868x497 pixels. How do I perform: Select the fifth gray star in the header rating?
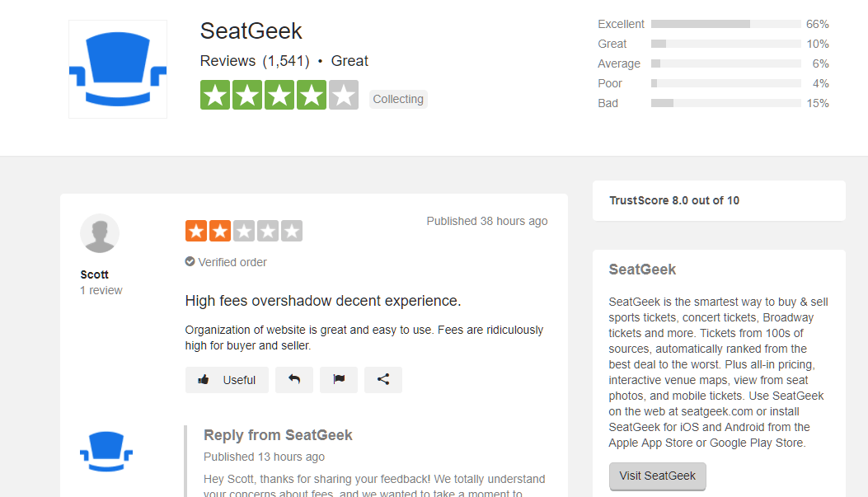pos(343,94)
